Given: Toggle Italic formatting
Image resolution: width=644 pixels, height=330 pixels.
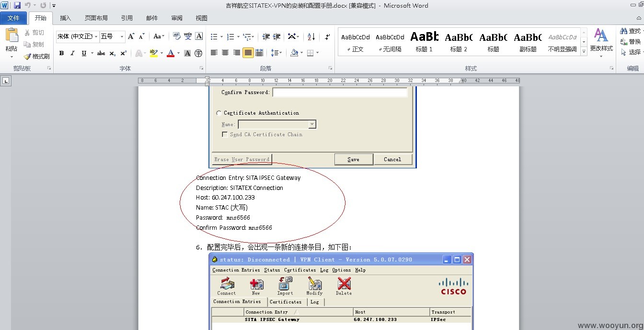Looking at the screenshot, I should [72, 53].
